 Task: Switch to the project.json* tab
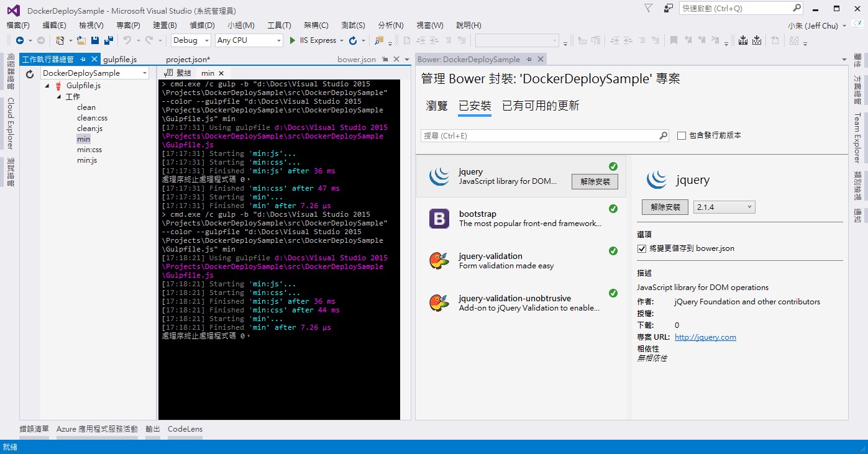[188, 59]
